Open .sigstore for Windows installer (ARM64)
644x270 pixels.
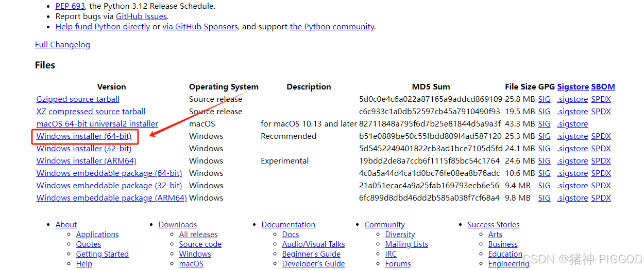pyautogui.click(x=572, y=161)
